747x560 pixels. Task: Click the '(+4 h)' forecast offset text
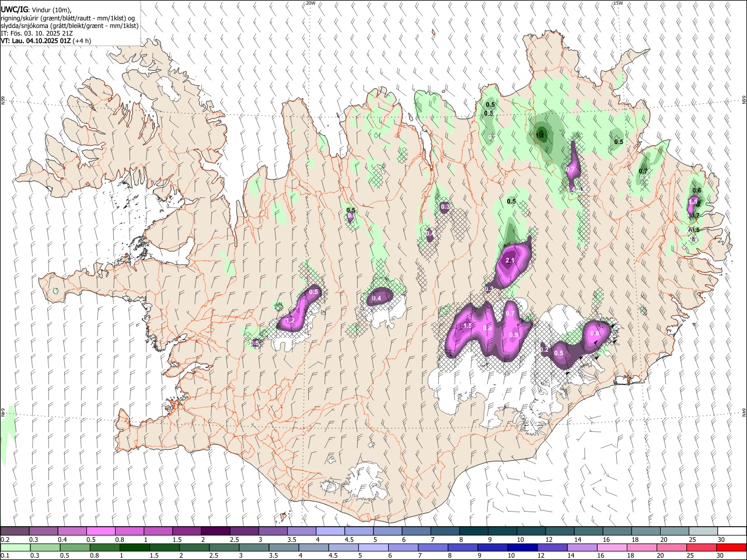coord(83,41)
